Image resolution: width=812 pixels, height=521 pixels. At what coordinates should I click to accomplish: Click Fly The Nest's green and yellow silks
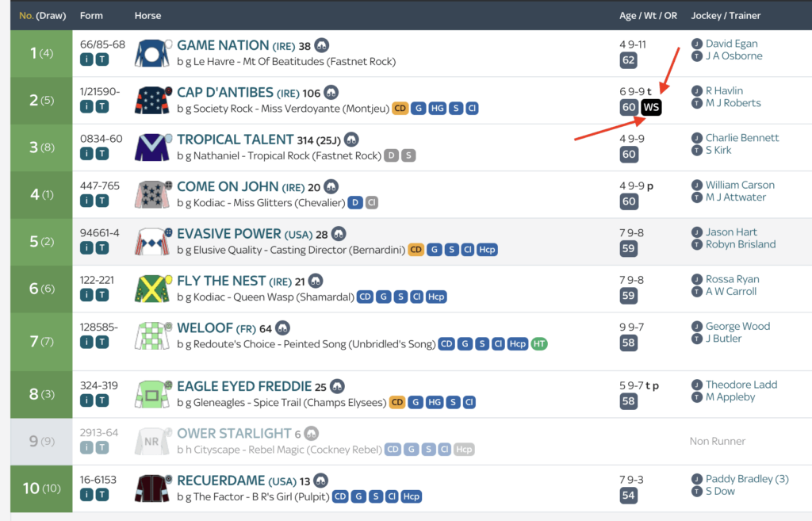(x=152, y=289)
